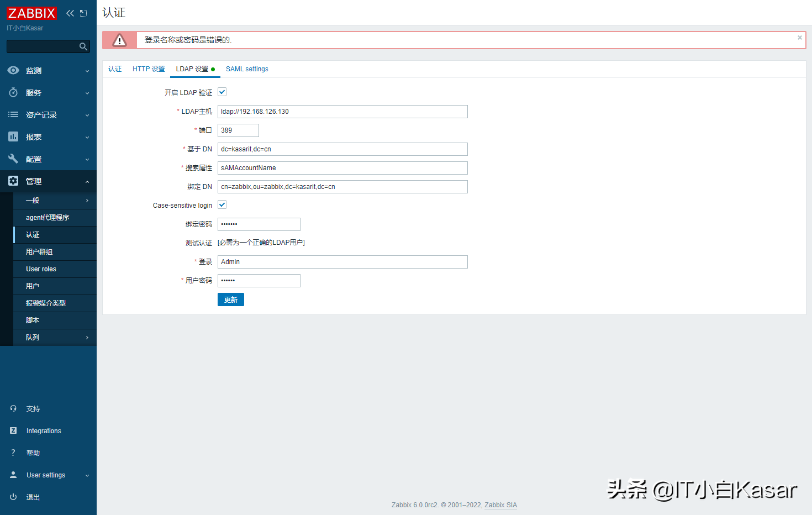
Task: Click the search magnifier icon
Action: coord(83,46)
